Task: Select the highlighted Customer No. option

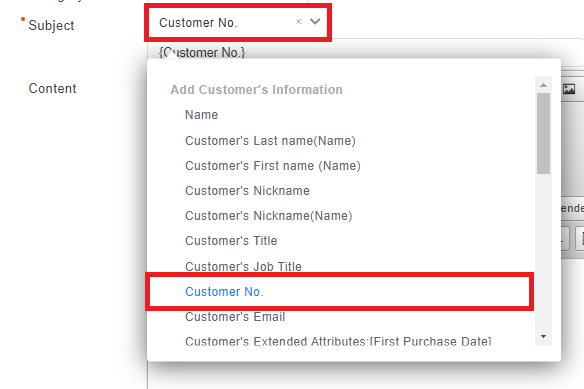Action: (339, 291)
